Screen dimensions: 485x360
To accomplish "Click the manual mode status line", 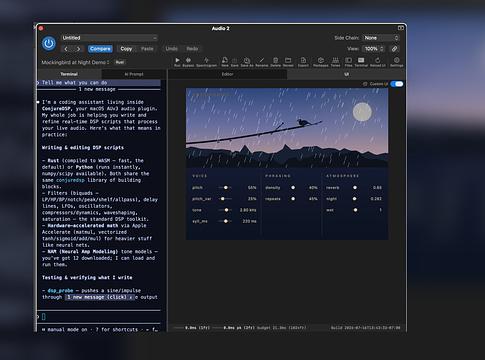I will pos(100,329).
